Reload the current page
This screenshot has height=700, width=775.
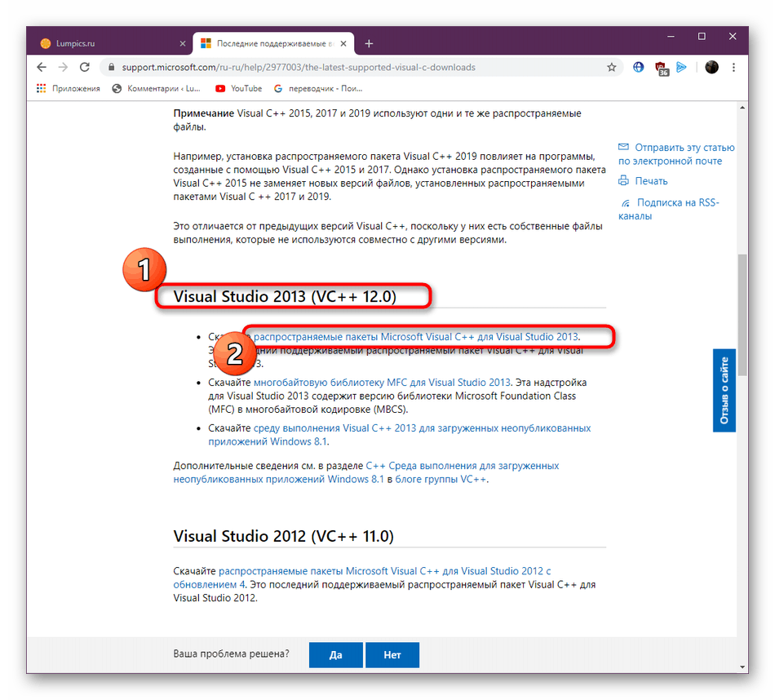(85, 67)
